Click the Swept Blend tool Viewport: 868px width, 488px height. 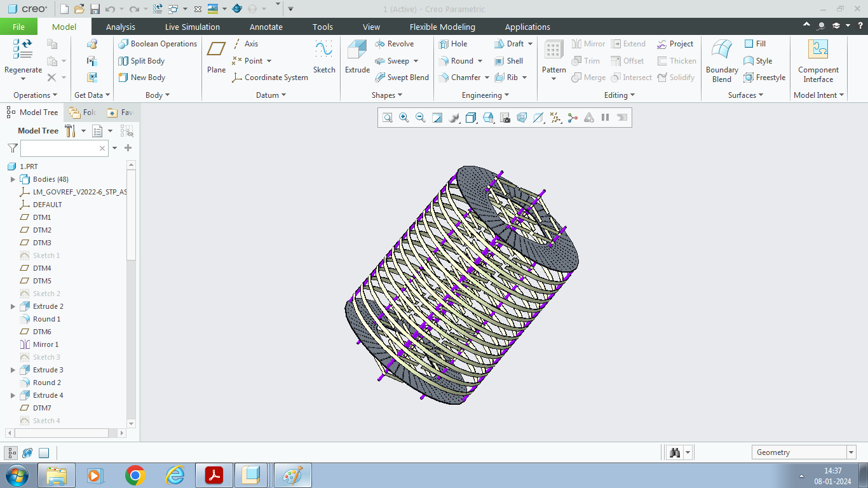402,78
